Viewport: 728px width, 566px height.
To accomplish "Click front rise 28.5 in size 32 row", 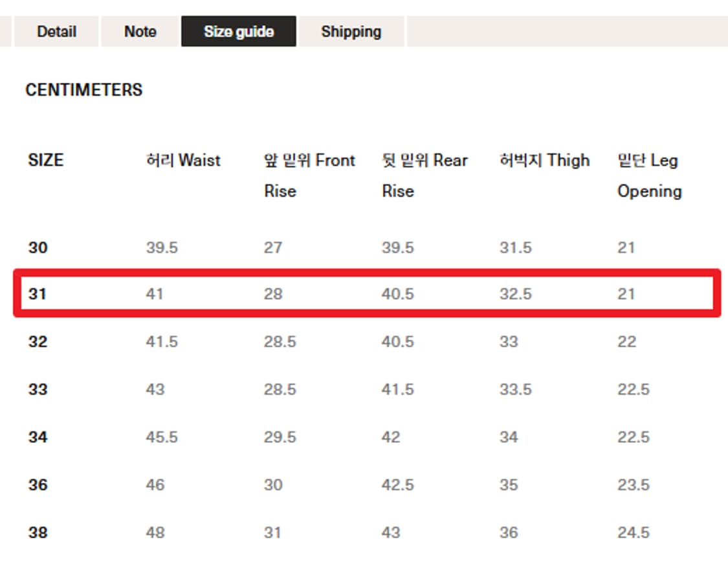I will (280, 341).
